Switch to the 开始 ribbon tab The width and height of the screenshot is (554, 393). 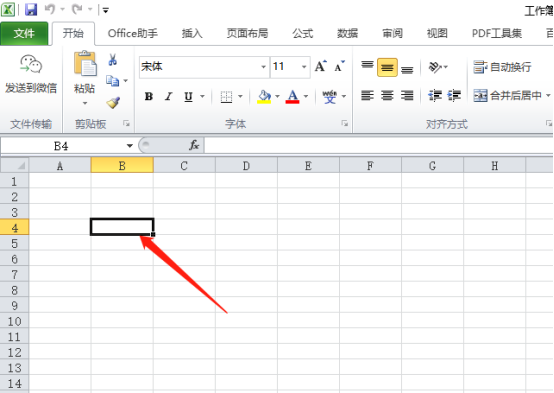click(73, 34)
